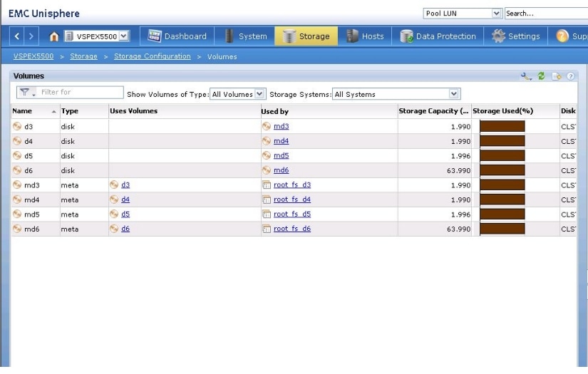Image resolution: width=588 pixels, height=374 pixels.
Task: Open the d6 link in Uses Volumes column
Action: [x=125, y=229]
